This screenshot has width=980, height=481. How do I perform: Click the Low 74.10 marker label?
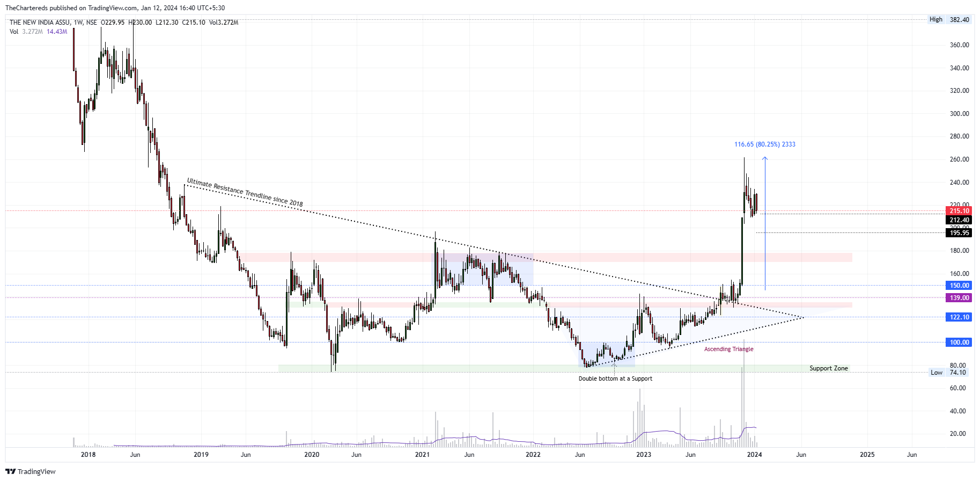click(949, 373)
